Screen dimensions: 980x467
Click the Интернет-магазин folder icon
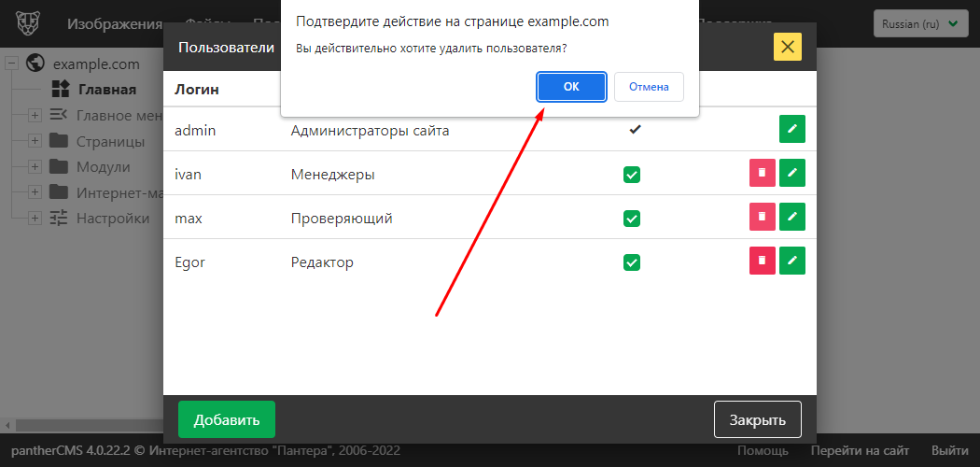[x=58, y=191]
